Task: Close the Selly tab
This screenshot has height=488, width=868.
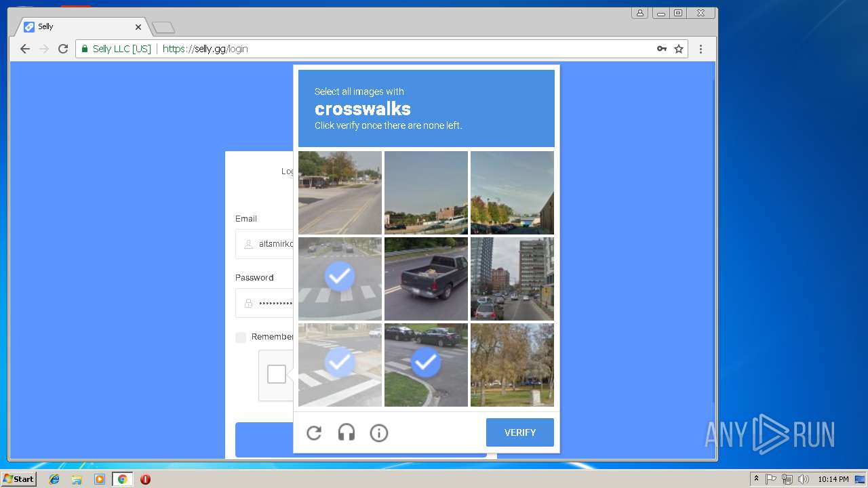Action: click(138, 27)
